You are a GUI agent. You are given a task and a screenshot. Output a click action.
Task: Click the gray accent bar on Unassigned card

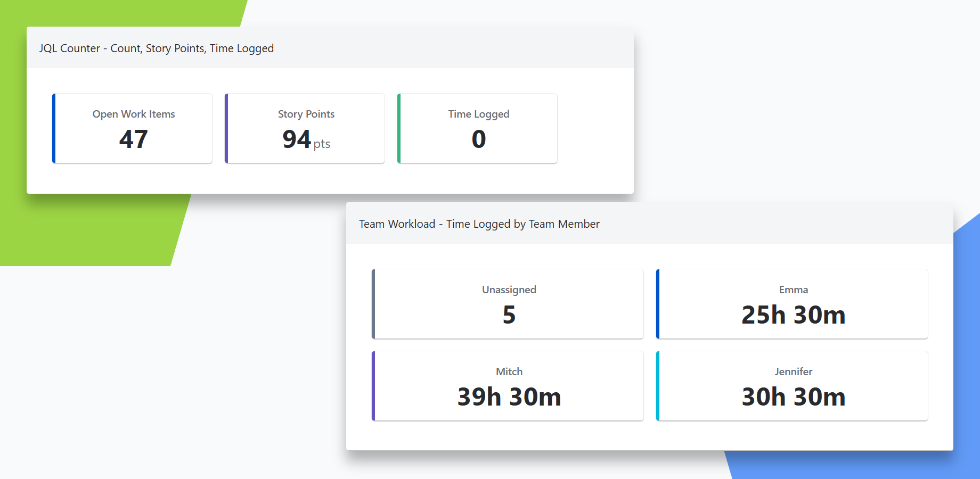[374, 303]
